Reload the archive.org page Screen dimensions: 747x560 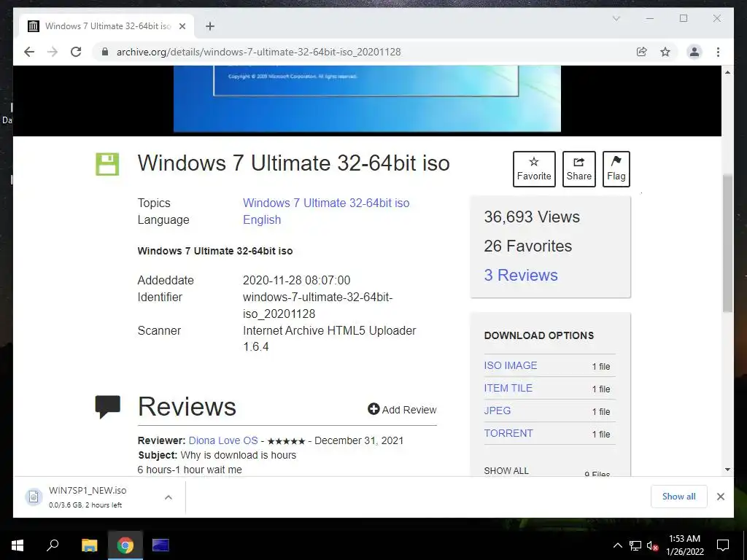(x=76, y=52)
